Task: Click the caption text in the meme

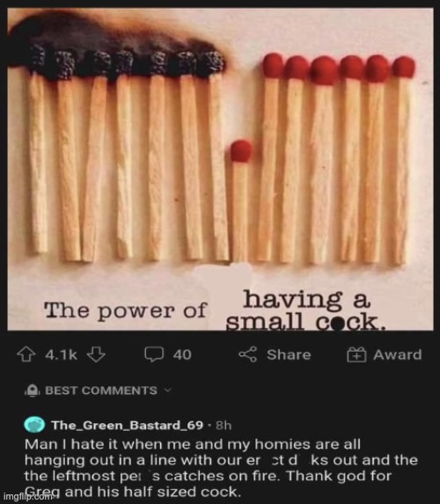Action: 215,310
